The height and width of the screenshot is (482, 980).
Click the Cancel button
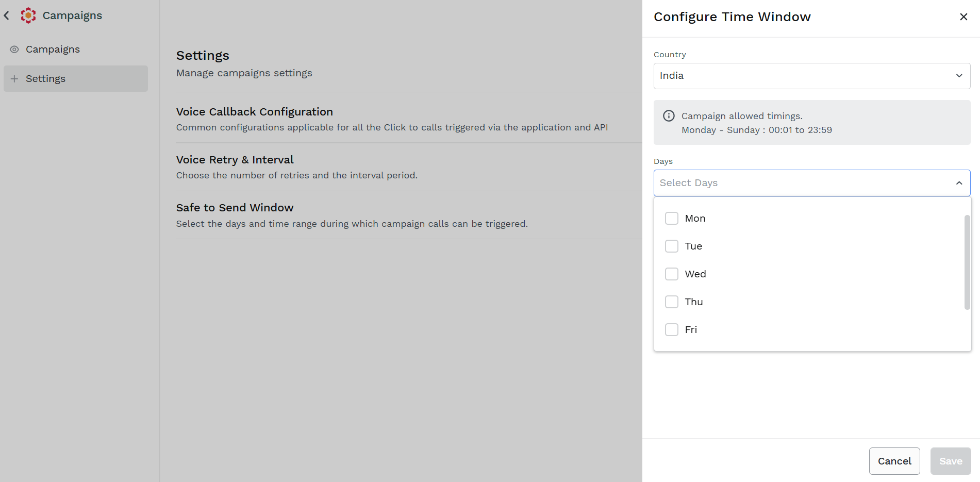894,461
